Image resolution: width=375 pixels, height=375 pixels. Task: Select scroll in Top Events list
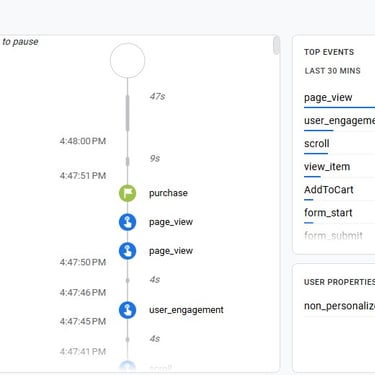coord(317,144)
